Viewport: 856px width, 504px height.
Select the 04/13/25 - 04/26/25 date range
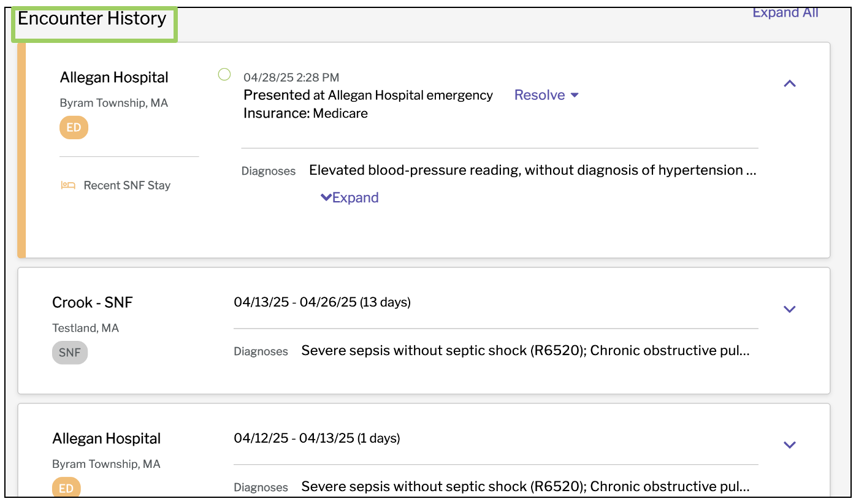(x=323, y=302)
